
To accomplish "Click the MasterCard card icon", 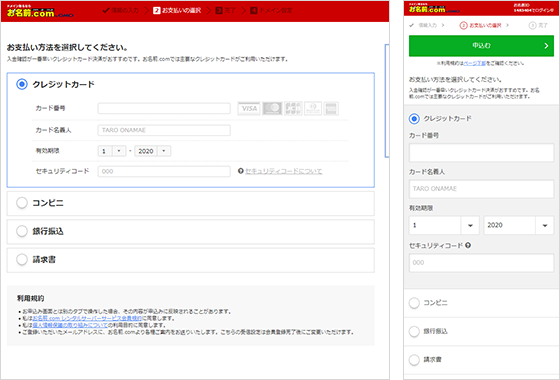I will coord(272,108).
